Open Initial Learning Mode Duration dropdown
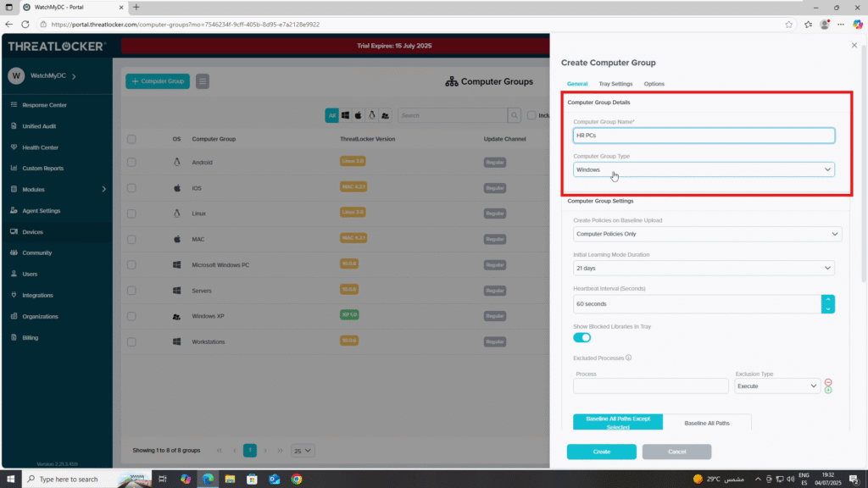 point(704,269)
